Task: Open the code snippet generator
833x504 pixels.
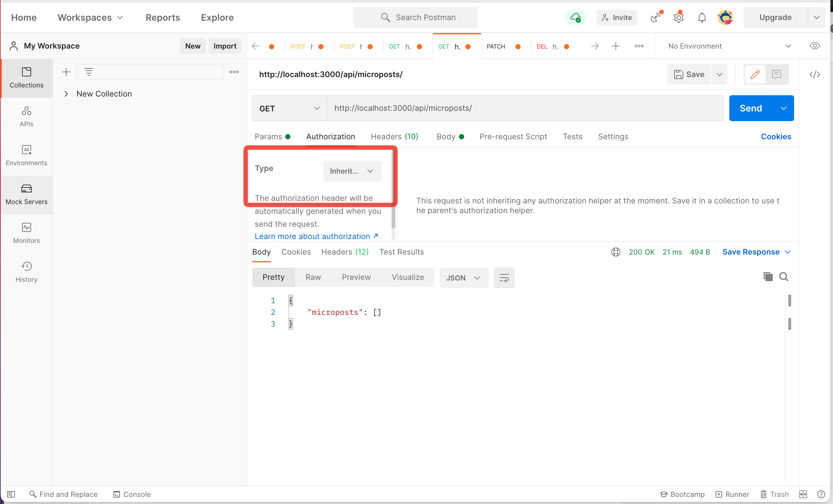Action: [815, 74]
